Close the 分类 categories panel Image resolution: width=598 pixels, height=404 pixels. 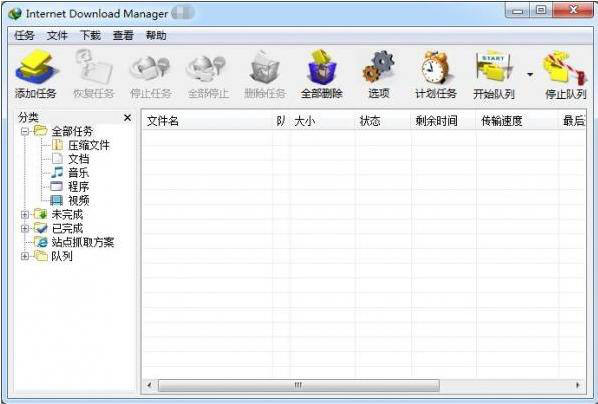[128, 118]
